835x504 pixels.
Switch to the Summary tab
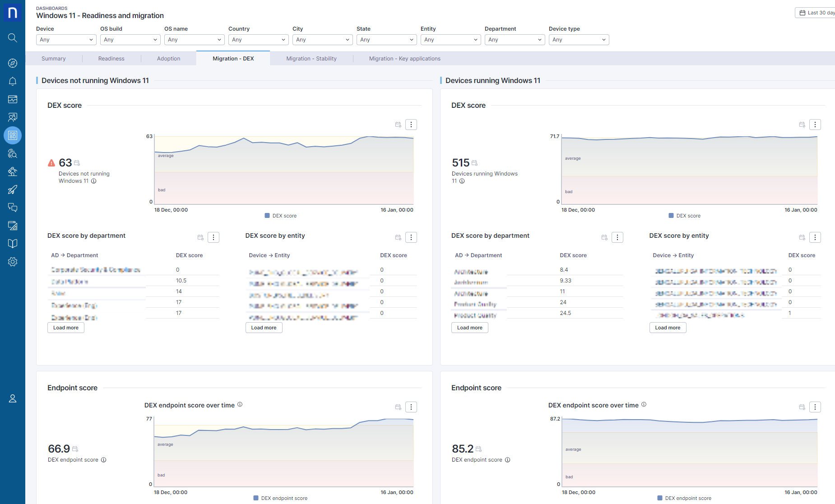54,59
